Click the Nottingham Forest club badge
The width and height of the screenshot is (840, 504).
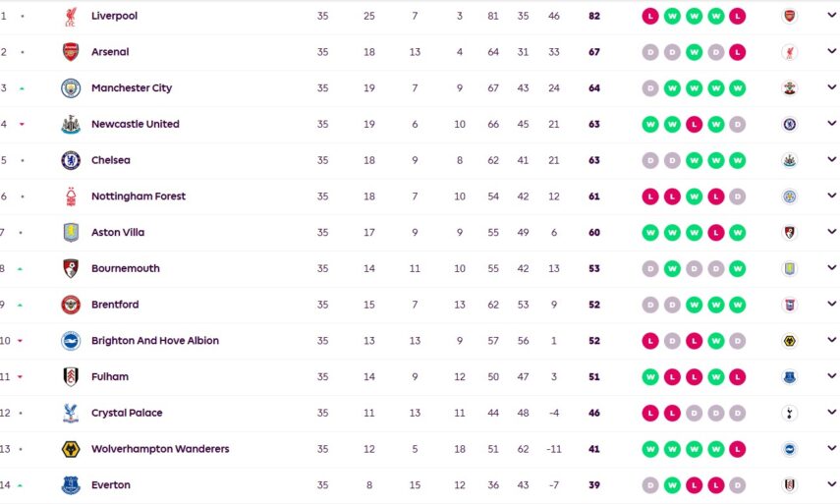(x=71, y=196)
